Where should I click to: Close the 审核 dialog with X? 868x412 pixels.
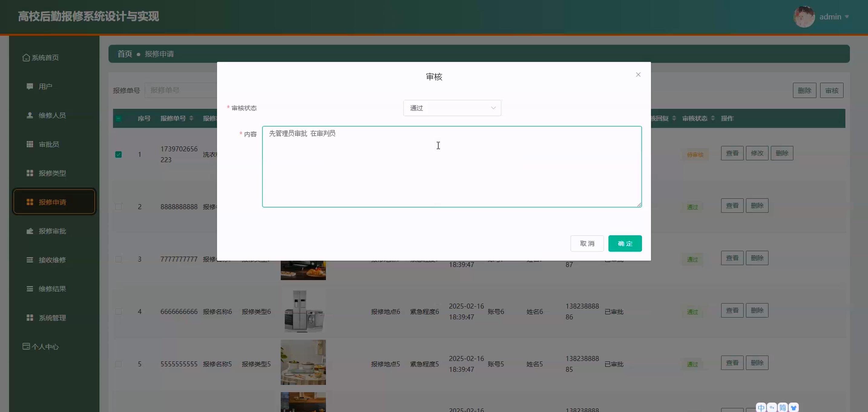(638, 75)
